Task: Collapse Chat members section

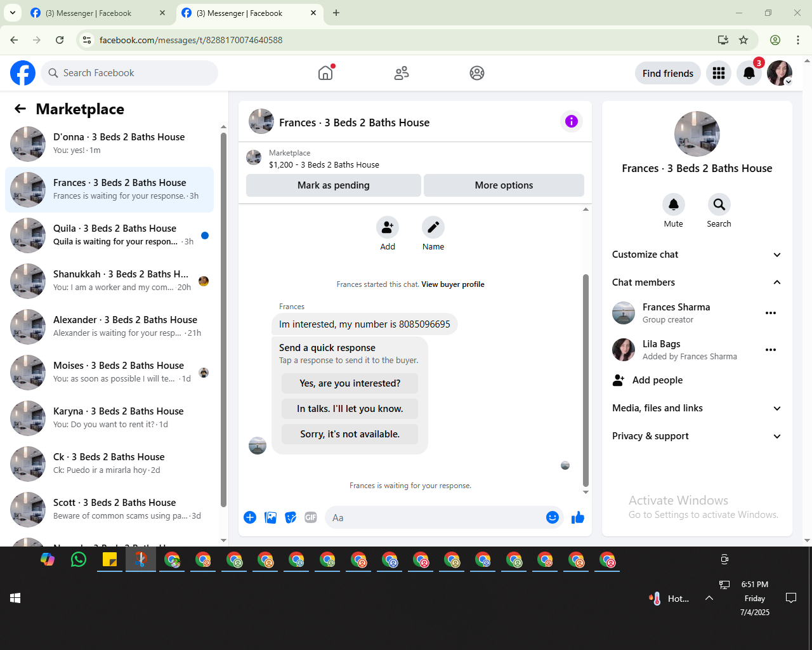Action: [697, 282]
